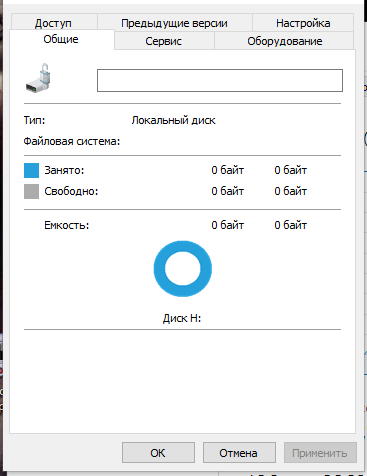Open the Настройка tab
The height and width of the screenshot is (476, 367).
[x=303, y=23]
